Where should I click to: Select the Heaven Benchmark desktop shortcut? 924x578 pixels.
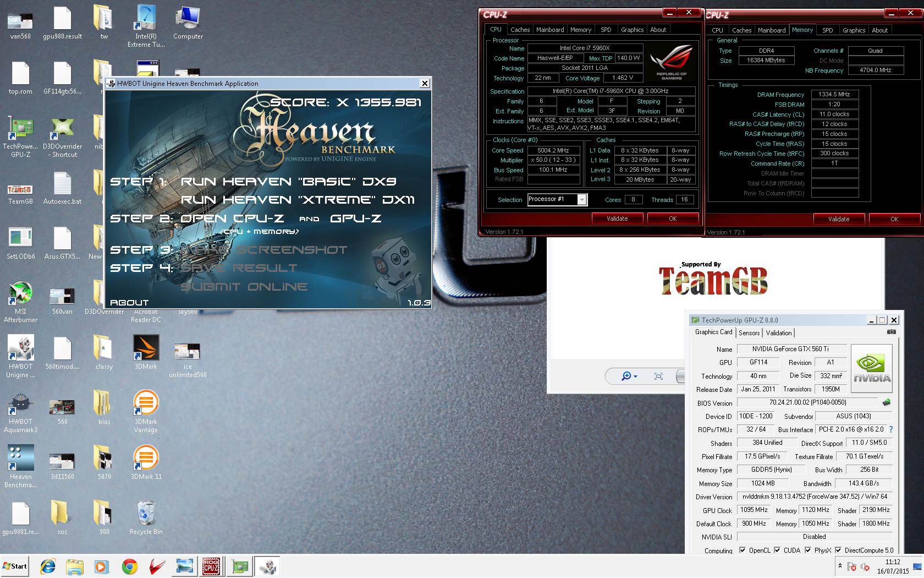20,467
